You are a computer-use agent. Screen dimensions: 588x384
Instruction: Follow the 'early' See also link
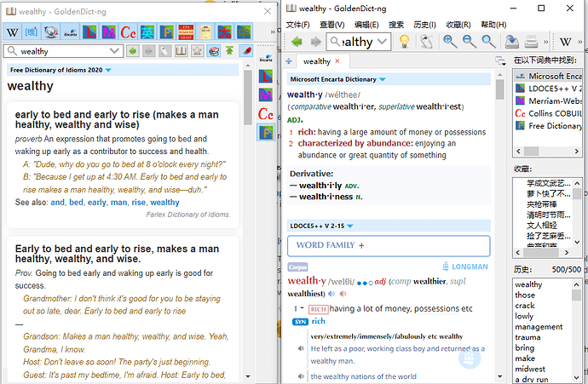point(97,203)
